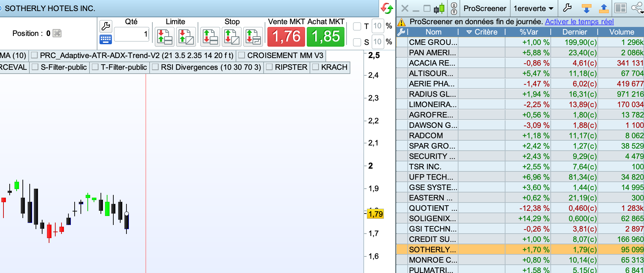Image resolution: width=644 pixels, height=273 pixels.
Task: Select the MONROE C... row
Action: [520, 260]
